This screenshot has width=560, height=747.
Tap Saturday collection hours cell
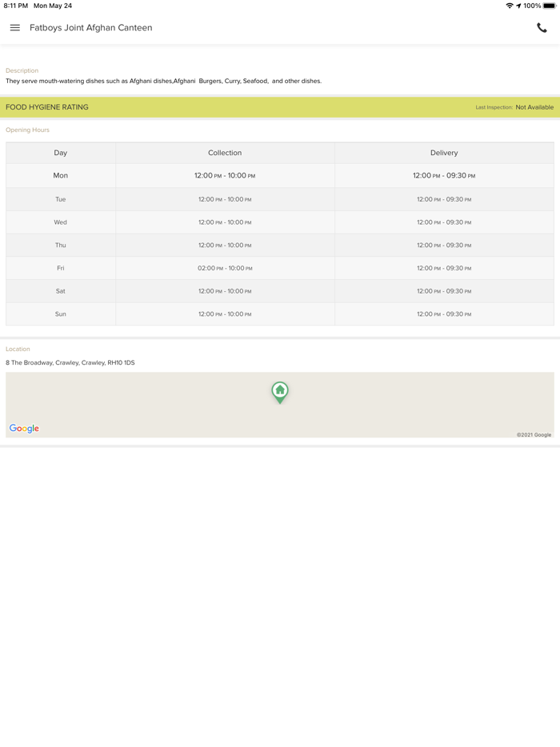225,290
